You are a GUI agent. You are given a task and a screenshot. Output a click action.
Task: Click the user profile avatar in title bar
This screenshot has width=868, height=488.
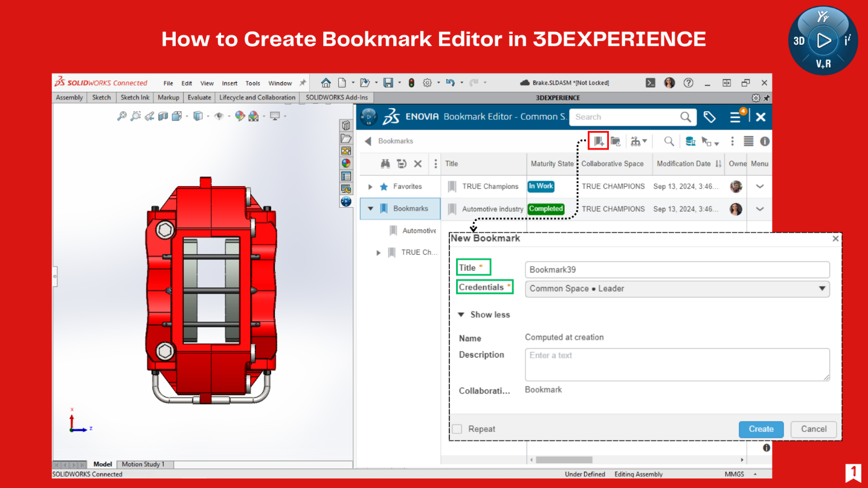point(669,83)
